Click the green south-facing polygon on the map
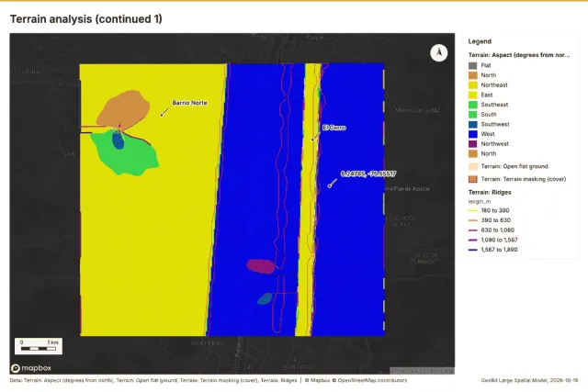 131,155
